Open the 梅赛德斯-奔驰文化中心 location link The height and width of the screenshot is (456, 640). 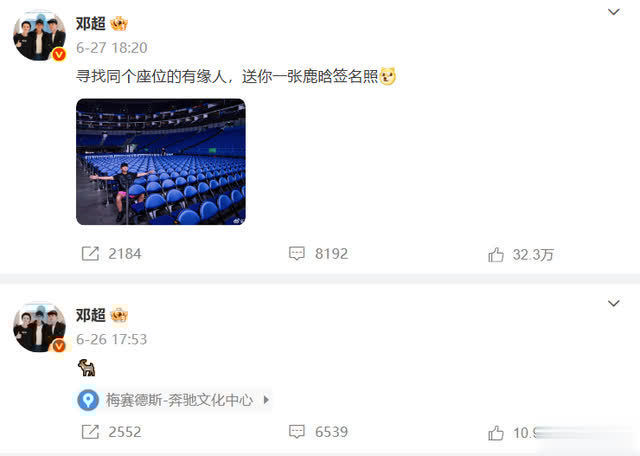click(x=179, y=400)
